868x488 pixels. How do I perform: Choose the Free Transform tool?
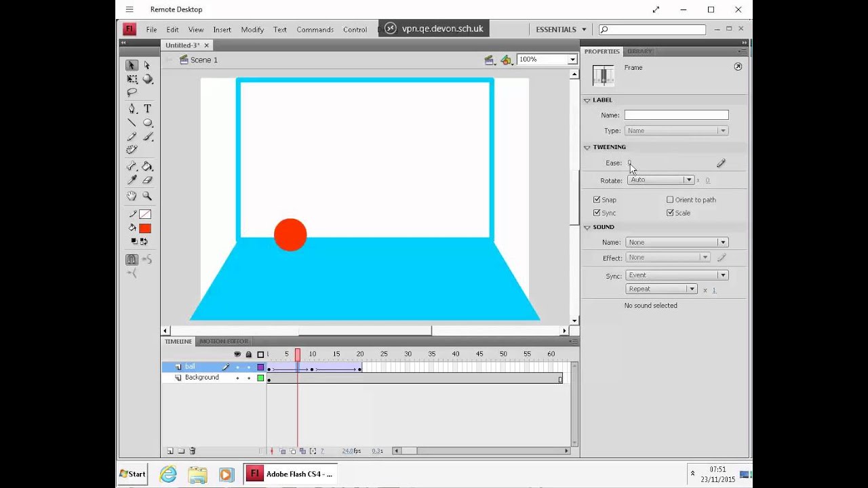point(132,79)
